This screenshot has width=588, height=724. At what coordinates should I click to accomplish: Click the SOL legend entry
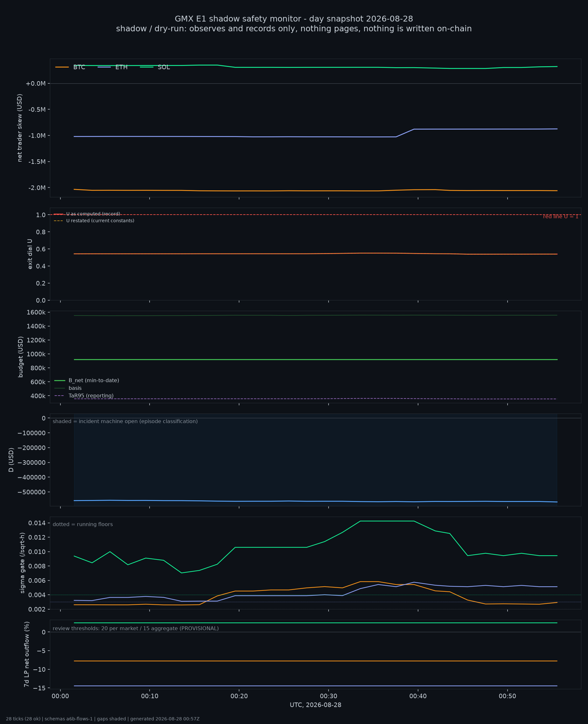coord(155,67)
